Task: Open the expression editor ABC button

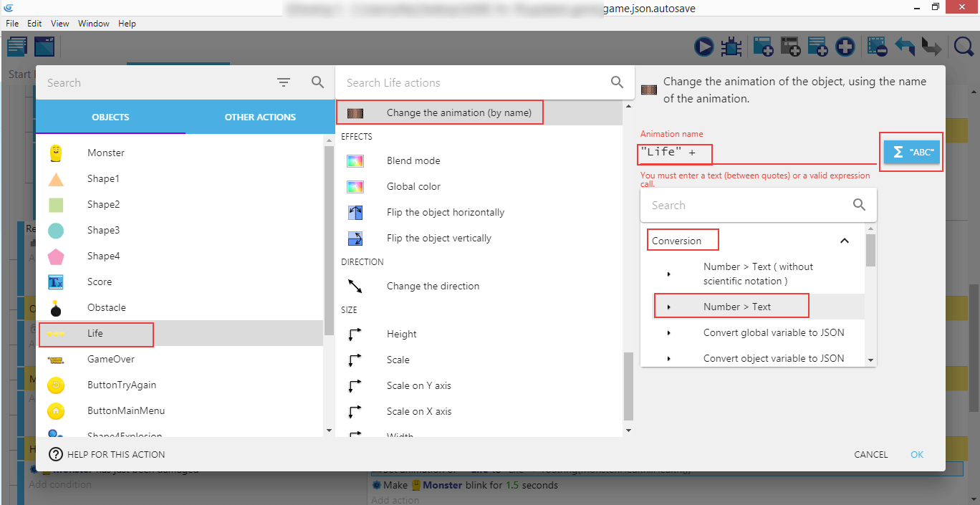Action: click(911, 153)
